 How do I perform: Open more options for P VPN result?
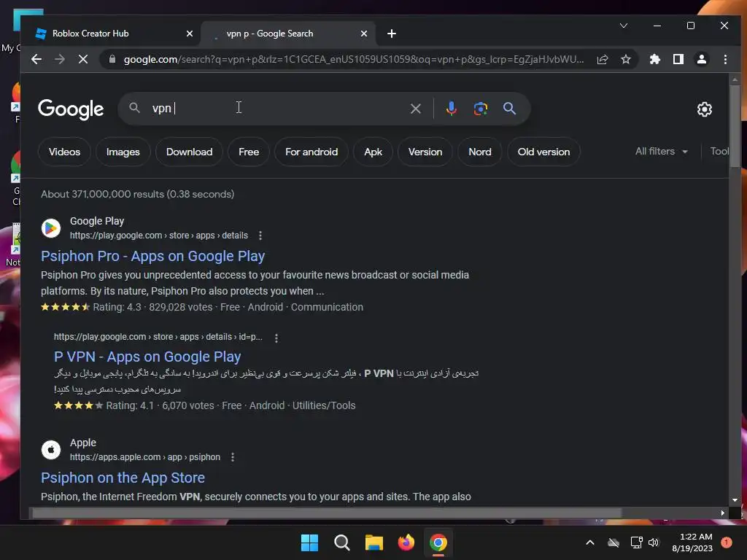pyautogui.click(x=276, y=338)
